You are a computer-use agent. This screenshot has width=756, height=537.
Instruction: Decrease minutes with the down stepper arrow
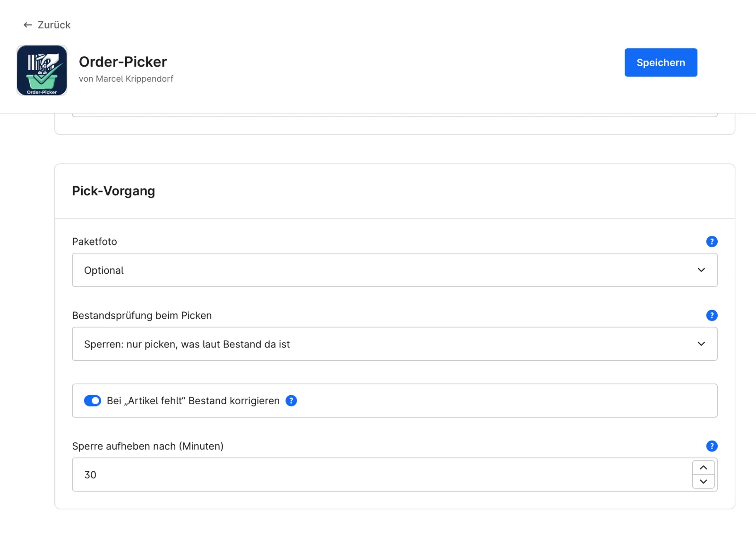coord(703,481)
